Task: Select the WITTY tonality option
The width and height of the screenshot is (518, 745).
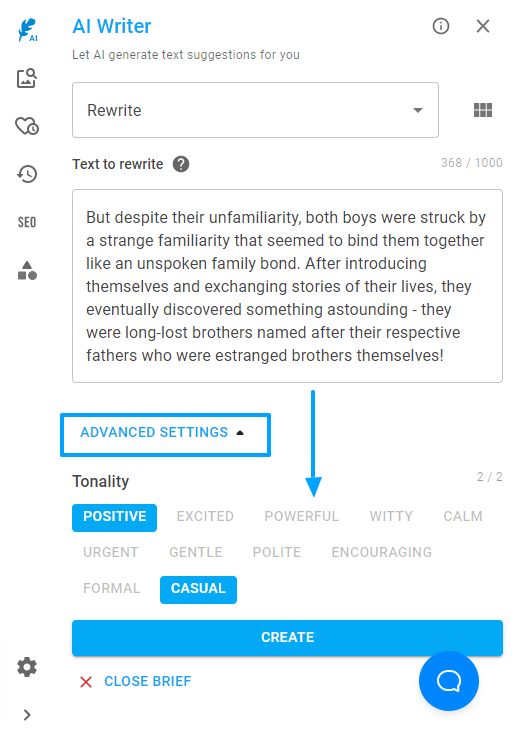Action: pyautogui.click(x=391, y=516)
